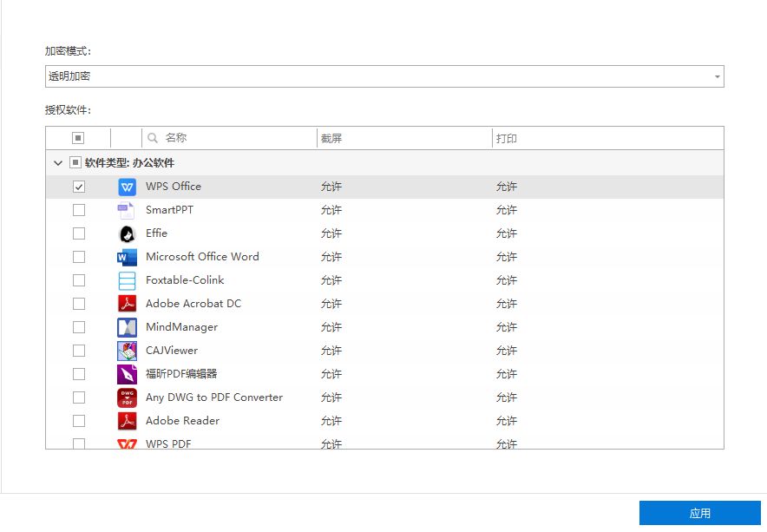Click the 福昕PDF编辑器 icon
The width and height of the screenshot is (767, 532).
coord(128,374)
